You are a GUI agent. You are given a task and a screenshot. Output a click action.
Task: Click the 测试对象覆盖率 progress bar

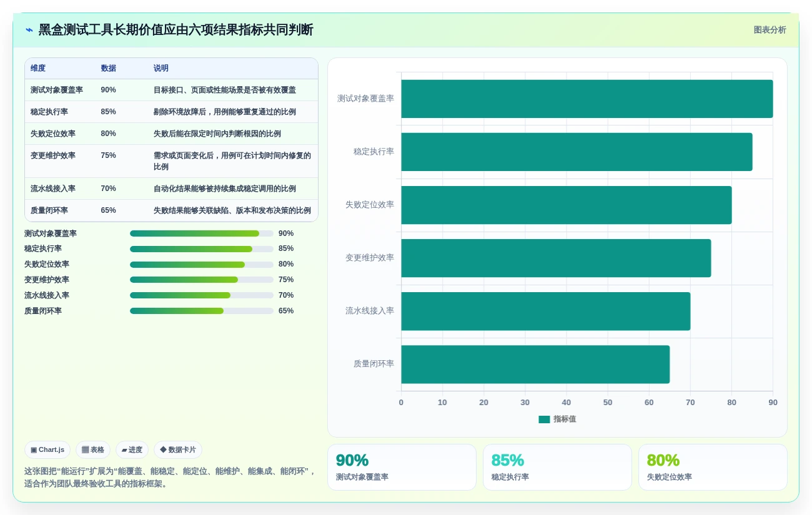click(202, 233)
